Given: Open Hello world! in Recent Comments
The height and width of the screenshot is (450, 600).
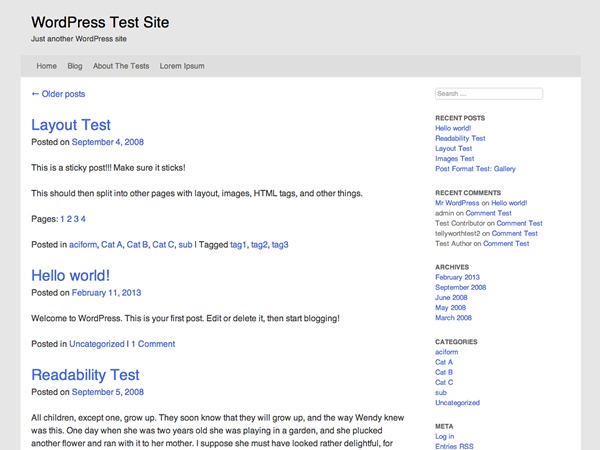Looking at the screenshot, I should point(509,203).
